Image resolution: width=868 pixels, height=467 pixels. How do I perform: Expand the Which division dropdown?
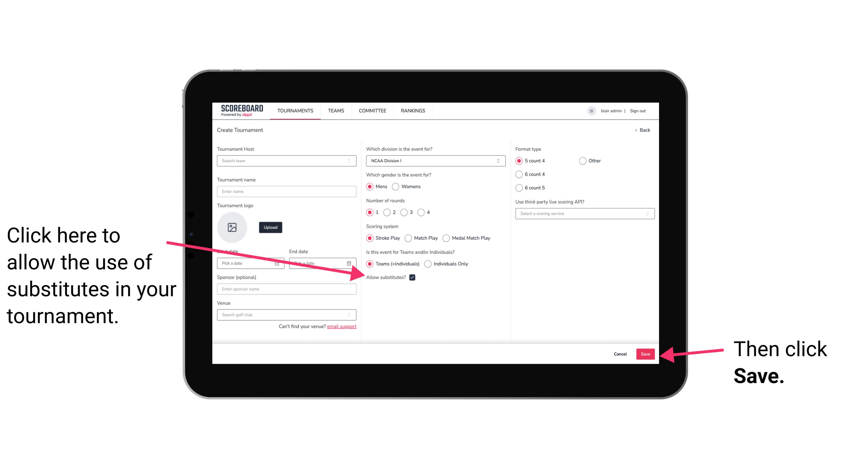click(435, 161)
